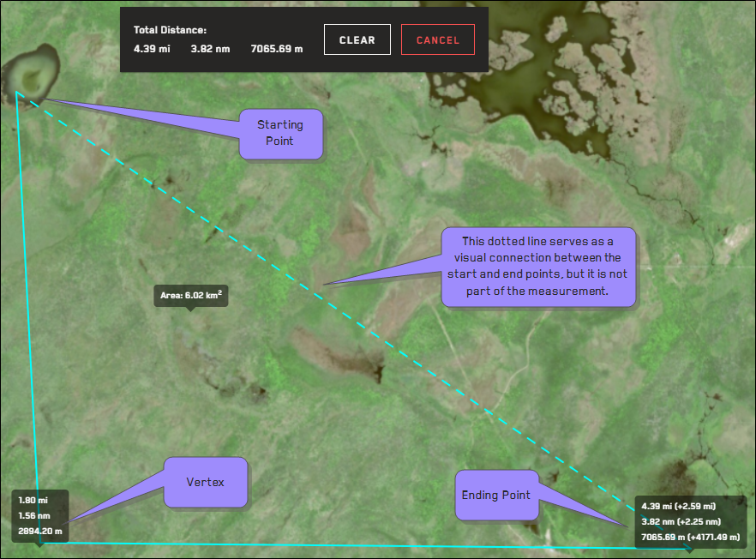Click the 1.56 nm vertex distance label

(x=34, y=515)
